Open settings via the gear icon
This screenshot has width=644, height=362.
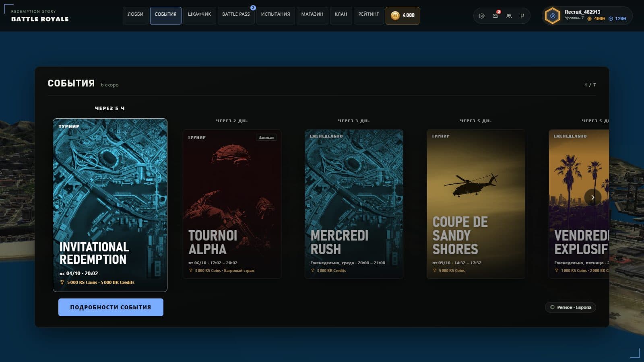481,16
